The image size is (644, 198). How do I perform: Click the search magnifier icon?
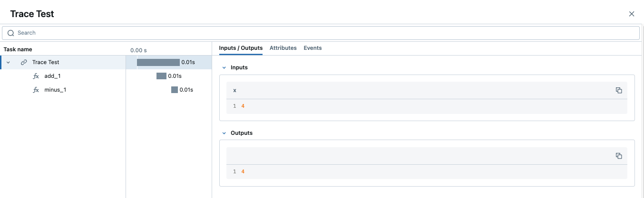point(10,33)
